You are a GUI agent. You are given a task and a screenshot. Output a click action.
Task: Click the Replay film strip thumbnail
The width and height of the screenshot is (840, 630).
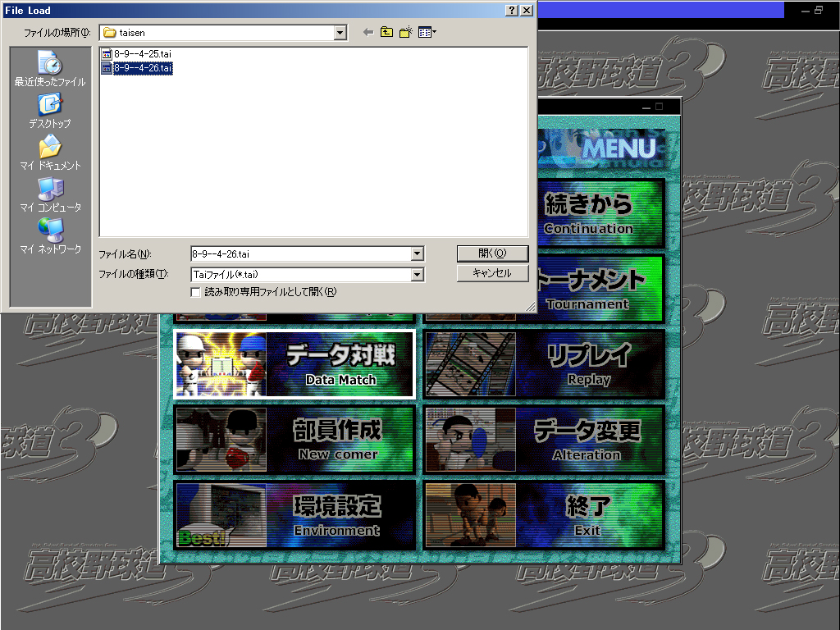pos(471,364)
